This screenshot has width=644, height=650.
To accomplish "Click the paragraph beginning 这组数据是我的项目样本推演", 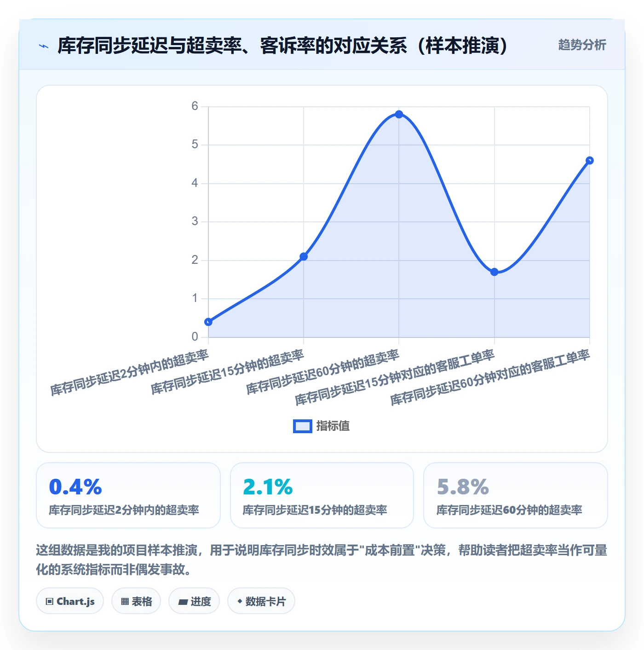I will [322, 560].
